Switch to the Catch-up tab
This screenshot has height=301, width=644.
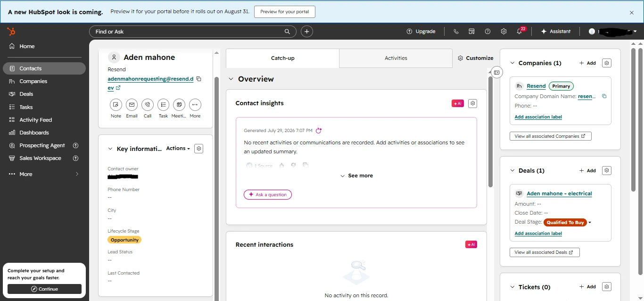pyautogui.click(x=283, y=58)
